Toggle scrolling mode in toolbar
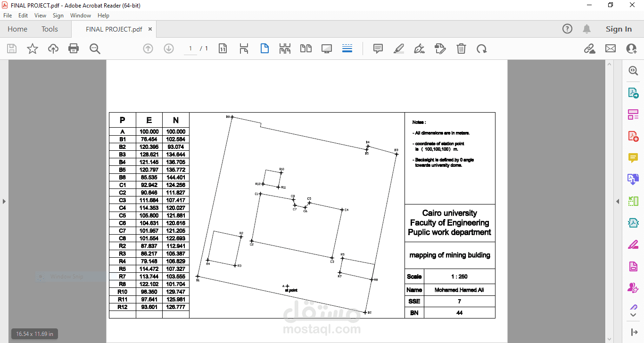Image resolution: width=644 pixels, height=343 pixels. tap(347, 49)
